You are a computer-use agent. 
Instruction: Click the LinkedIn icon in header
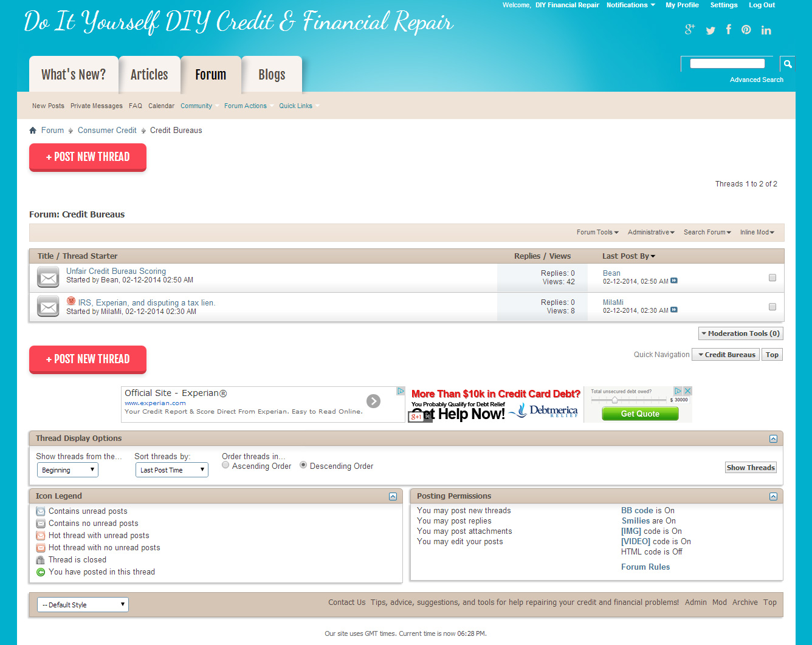click(766, 30)
